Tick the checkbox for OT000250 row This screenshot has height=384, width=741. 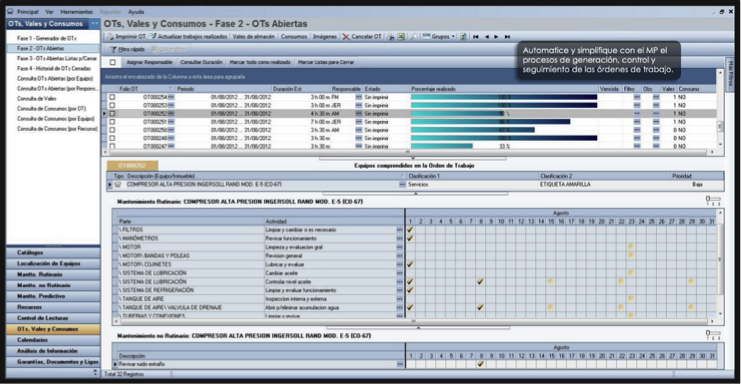click(x=112, y=130)
